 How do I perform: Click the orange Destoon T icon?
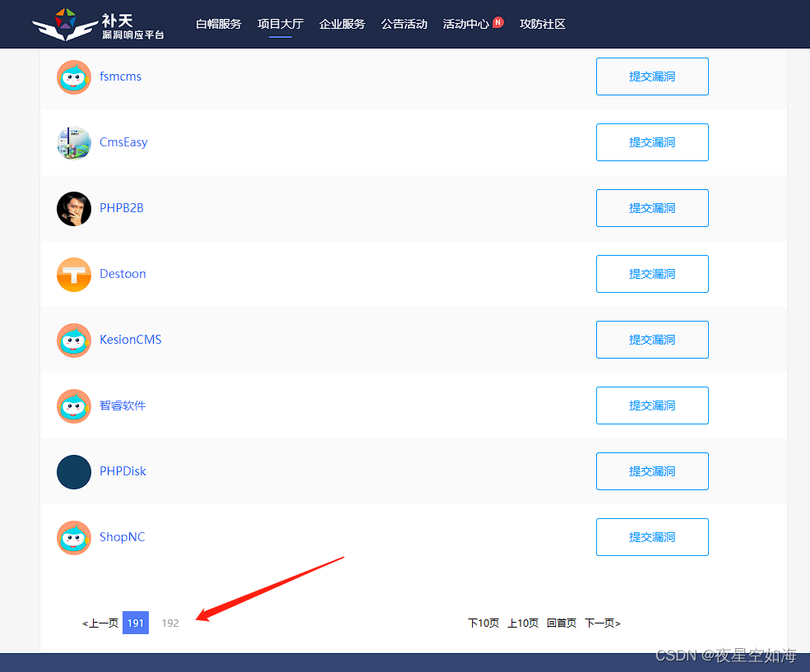click(73, 274)
